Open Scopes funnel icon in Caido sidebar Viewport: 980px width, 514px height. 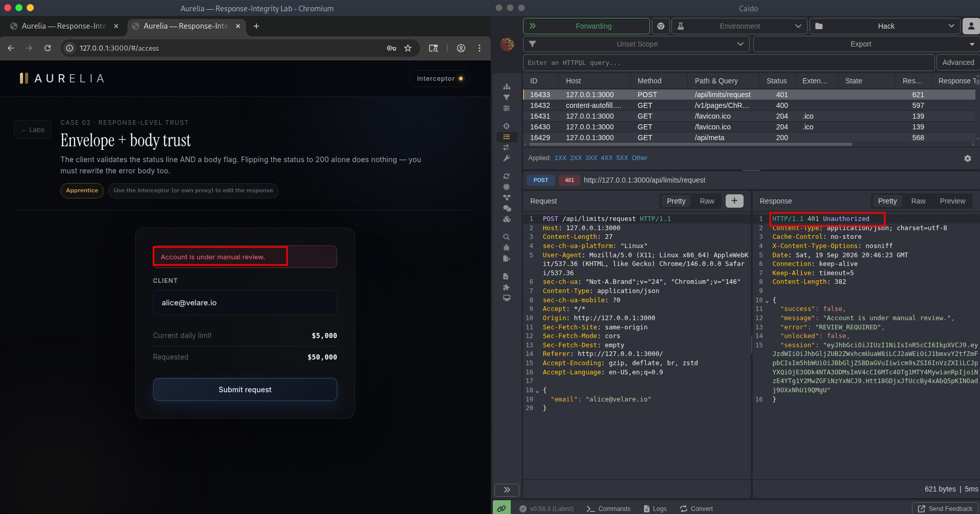507,97
